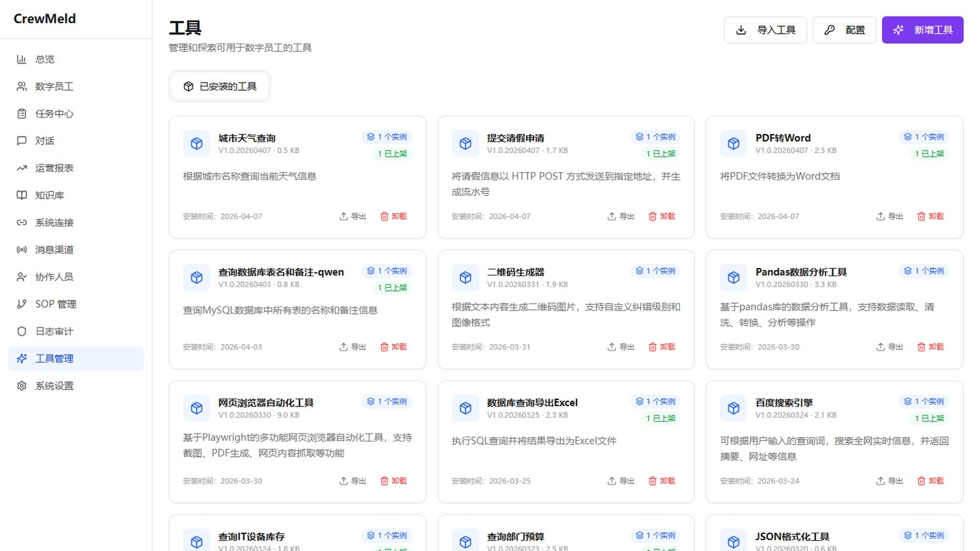
Task: Click 1 个实例 badge on 二维码生成器
Action: [655, 271]
